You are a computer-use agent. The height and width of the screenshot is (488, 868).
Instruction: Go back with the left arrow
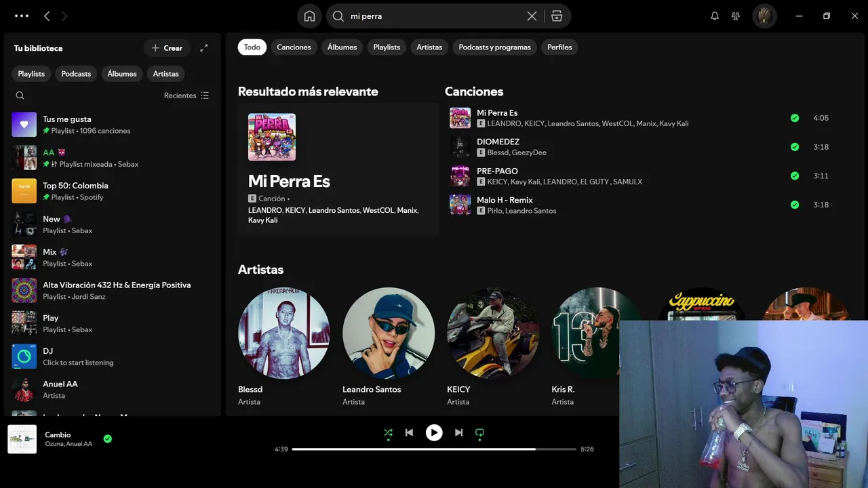tap(47, 16)
